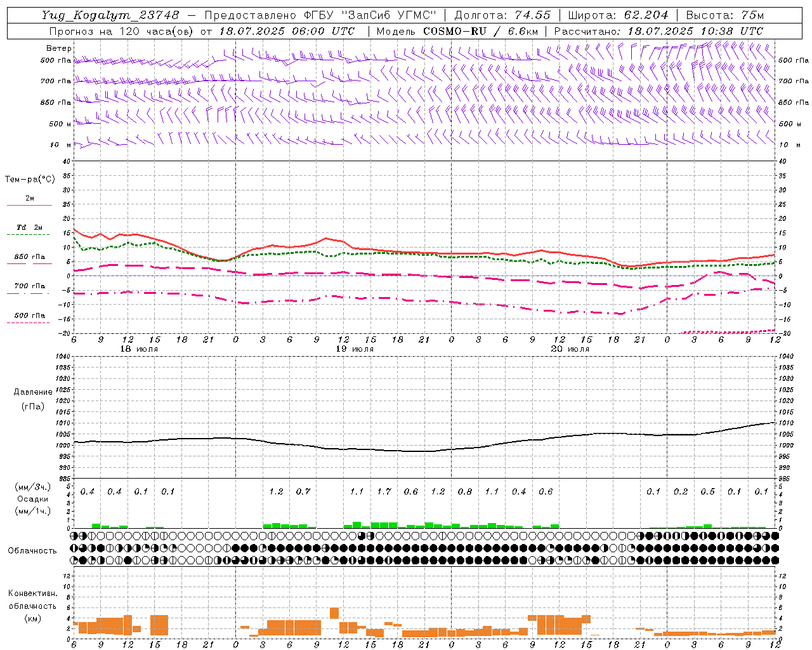Click the latitude value Широта: 62.204
This screenshot has height=650, width=812.
tap(618, 15)
